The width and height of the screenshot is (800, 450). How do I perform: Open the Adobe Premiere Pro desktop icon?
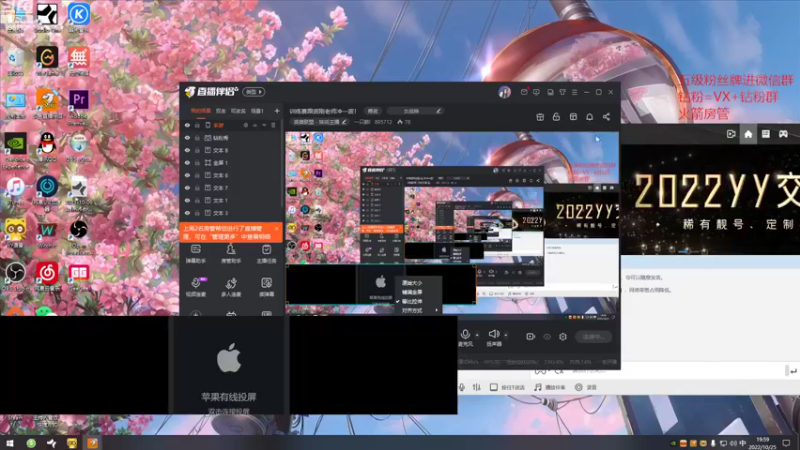click(79, 105)
